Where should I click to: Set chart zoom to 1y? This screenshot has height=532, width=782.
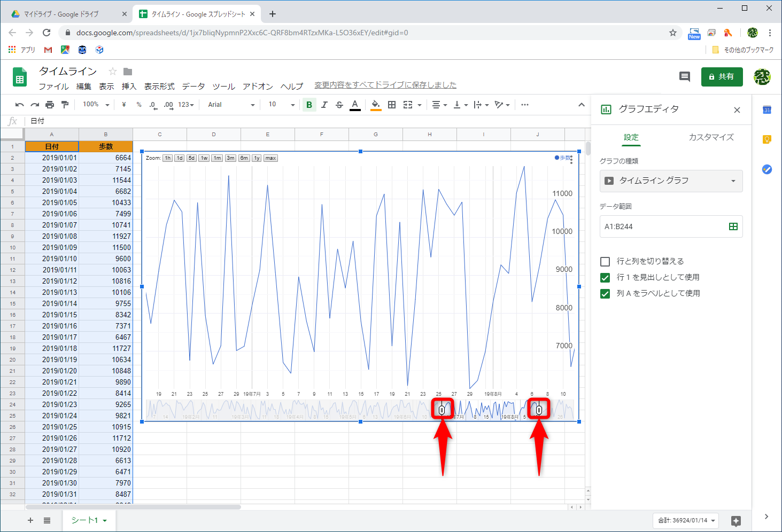pos(257,158)
